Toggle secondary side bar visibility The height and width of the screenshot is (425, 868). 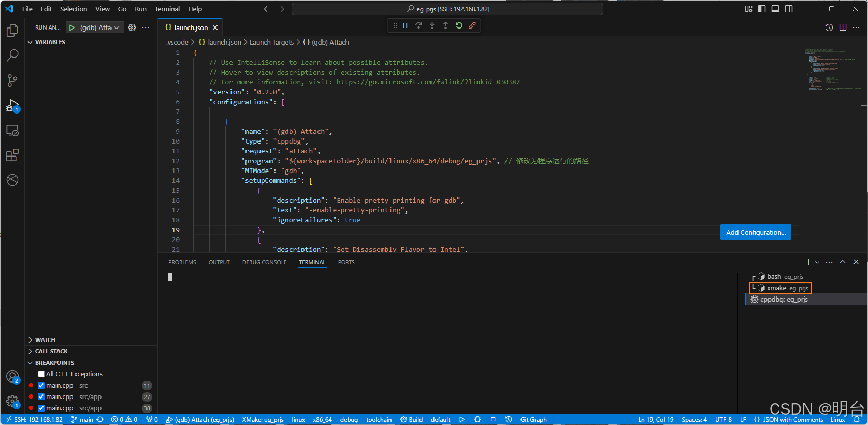coord(789,9)
